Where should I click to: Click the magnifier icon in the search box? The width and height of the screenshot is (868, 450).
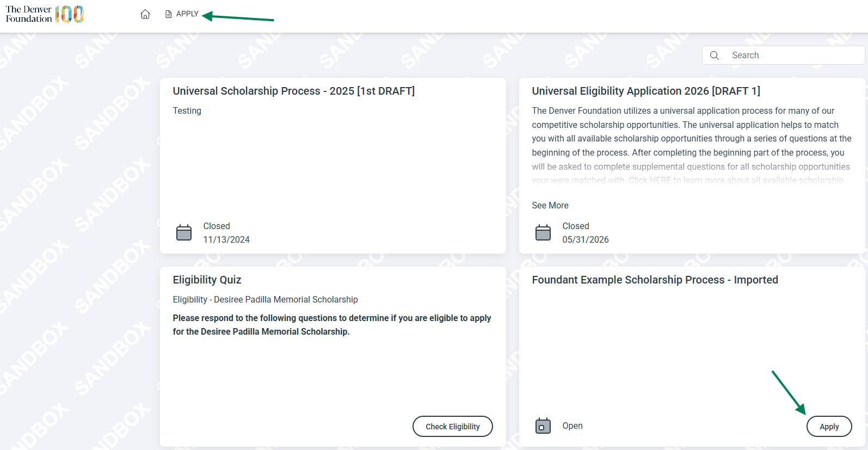coord(715,56)
